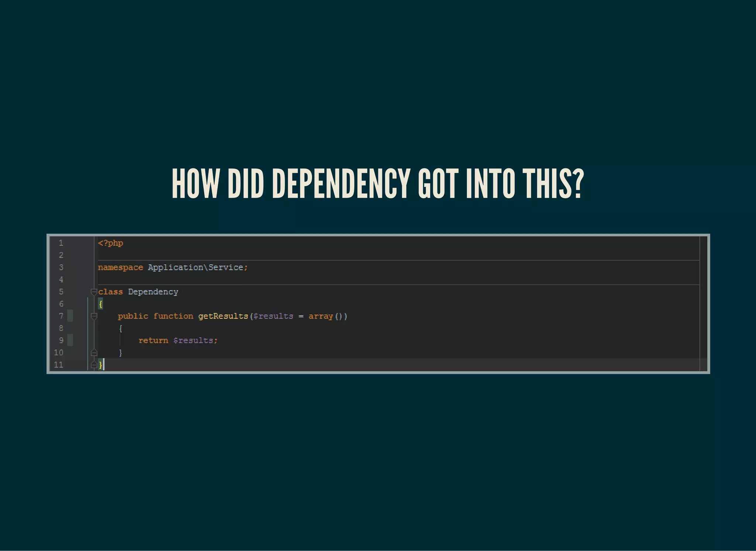The image size is (756, 551).
Task: Click line number 9 in the gutter
Action: [61, 340]
